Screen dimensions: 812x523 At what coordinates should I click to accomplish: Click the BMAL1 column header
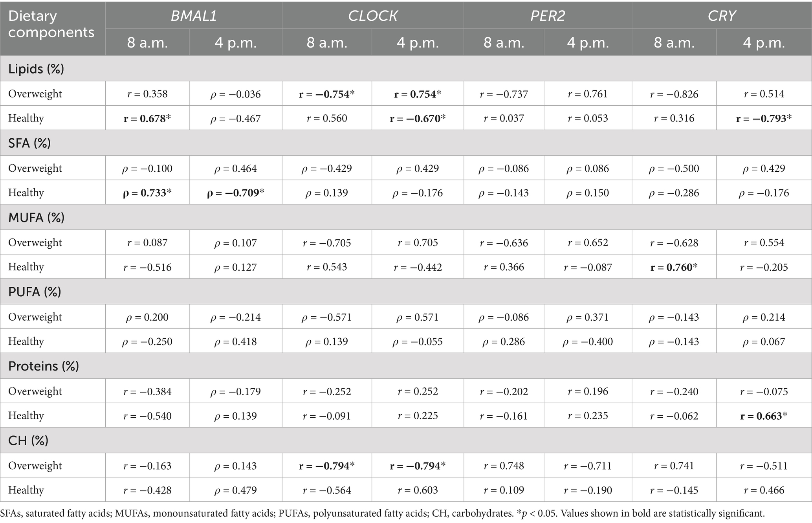click(x=194, y=16)
